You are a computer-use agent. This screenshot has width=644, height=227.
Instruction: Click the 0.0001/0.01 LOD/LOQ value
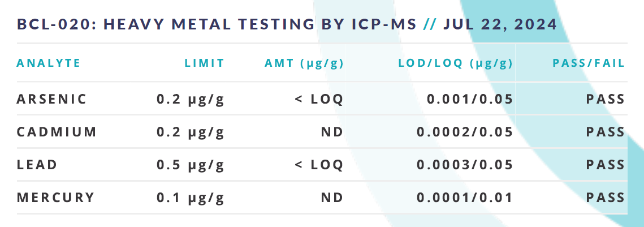465,198
